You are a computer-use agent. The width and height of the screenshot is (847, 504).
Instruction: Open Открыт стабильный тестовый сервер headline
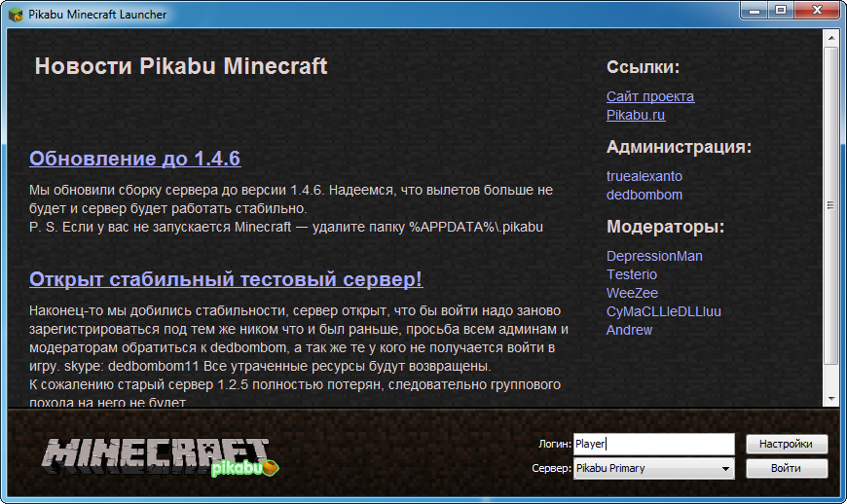[x=226, y=279]
